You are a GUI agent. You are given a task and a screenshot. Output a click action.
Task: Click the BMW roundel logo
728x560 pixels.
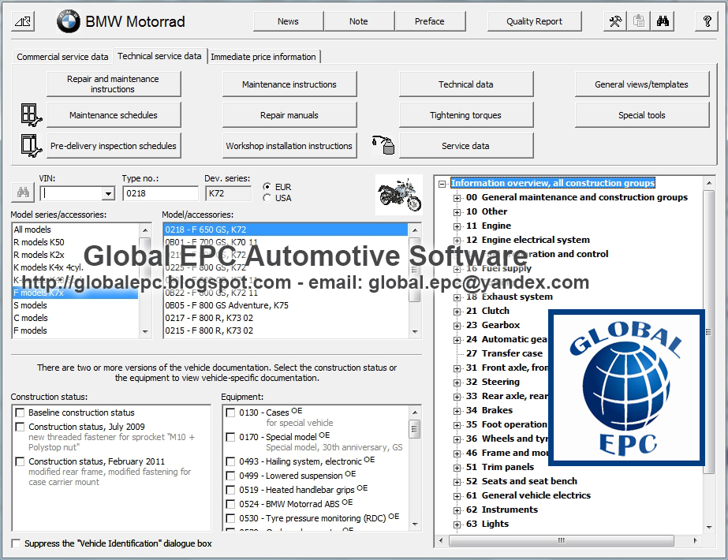(68, 21)
